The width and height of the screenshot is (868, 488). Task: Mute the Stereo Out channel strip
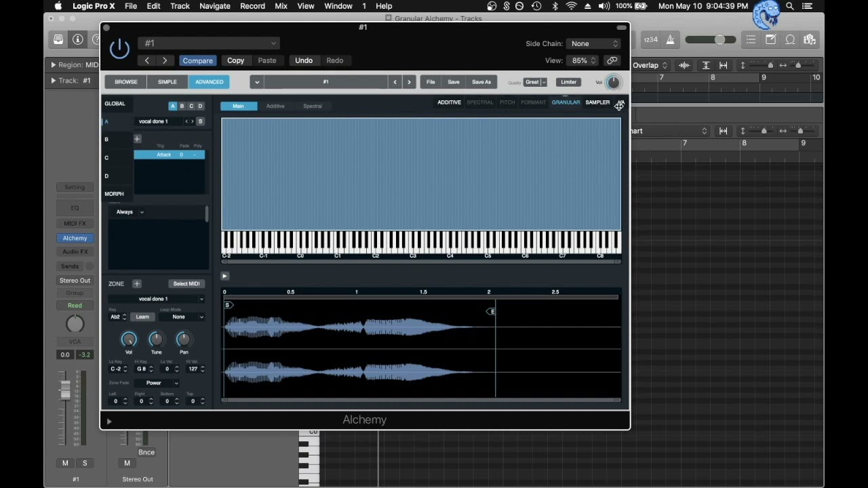click(x=127, y=463)
